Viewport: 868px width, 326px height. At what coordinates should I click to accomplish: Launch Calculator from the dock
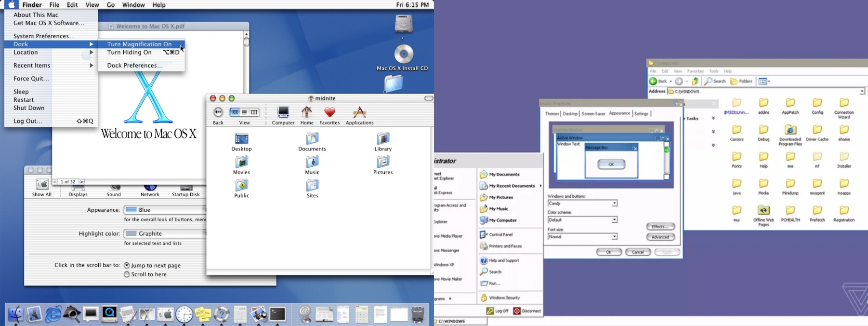point(240,314)
